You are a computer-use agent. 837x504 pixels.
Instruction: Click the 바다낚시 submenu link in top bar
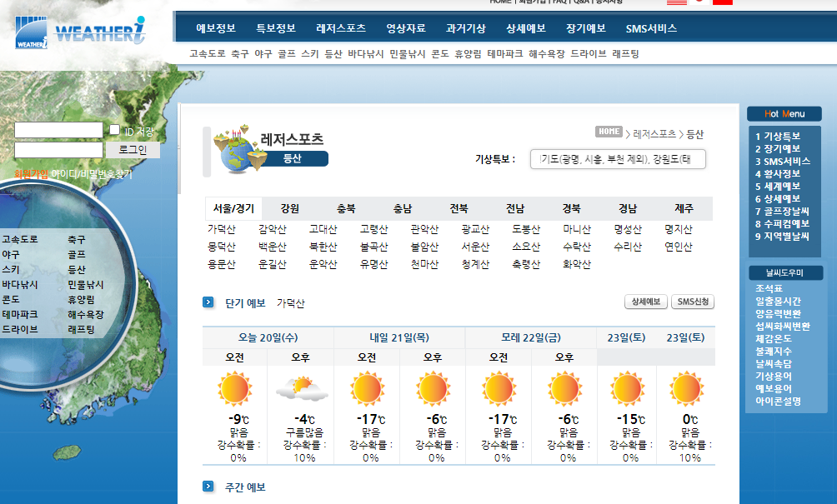[x=366, y=54]
